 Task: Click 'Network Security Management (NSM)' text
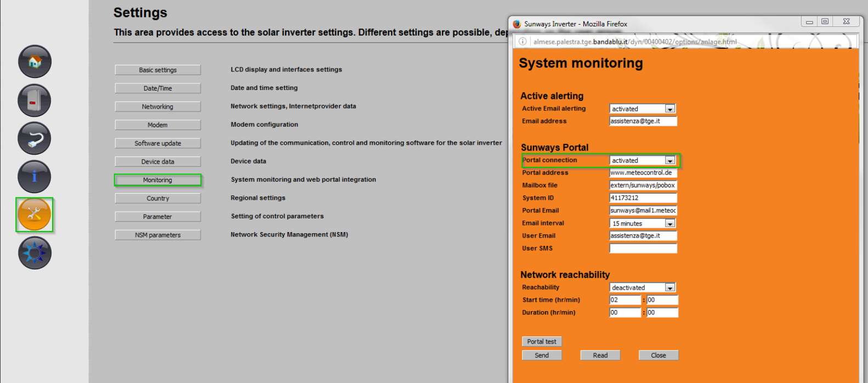[290, 234]
